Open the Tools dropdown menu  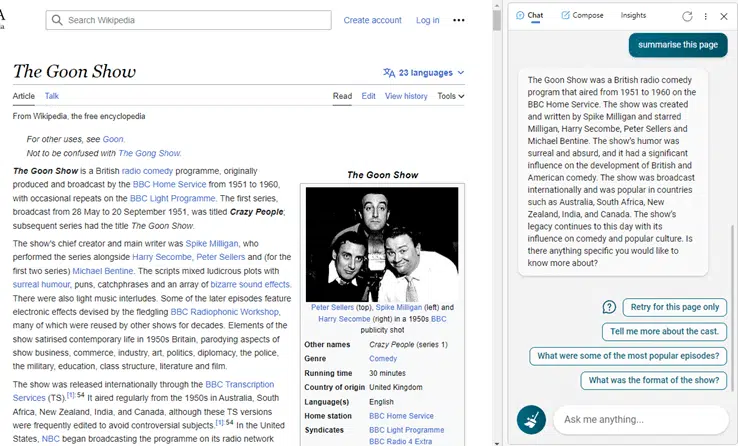[x=450, y=96]
